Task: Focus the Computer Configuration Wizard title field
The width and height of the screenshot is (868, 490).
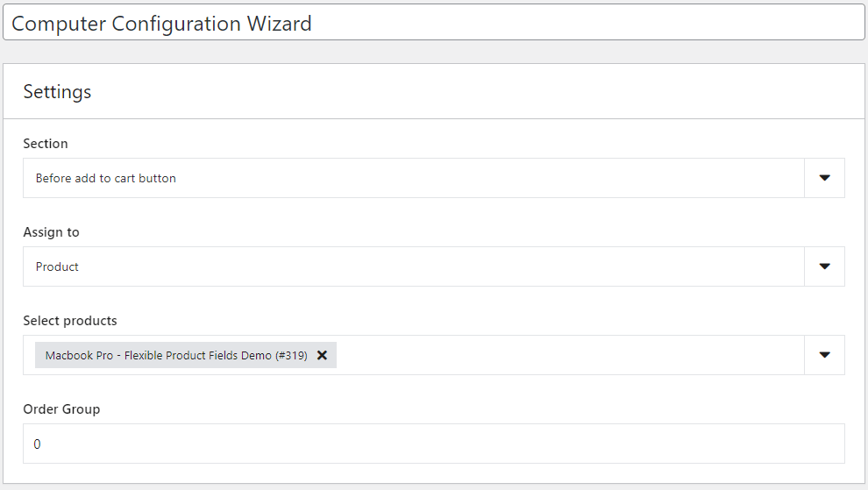Action: [x=434, y=22]
